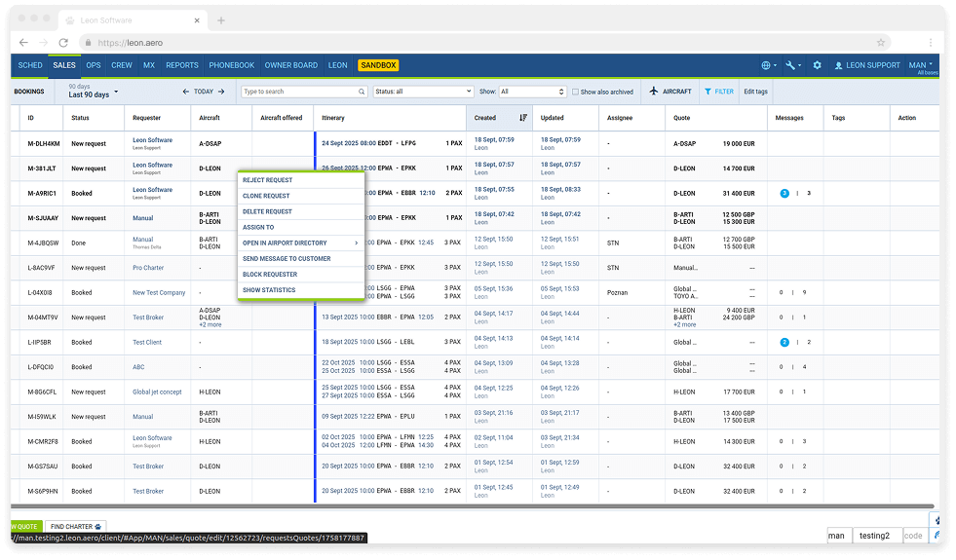Expand the MAN base selector
The height and width of the screenshot is (560, 956).
921,65
